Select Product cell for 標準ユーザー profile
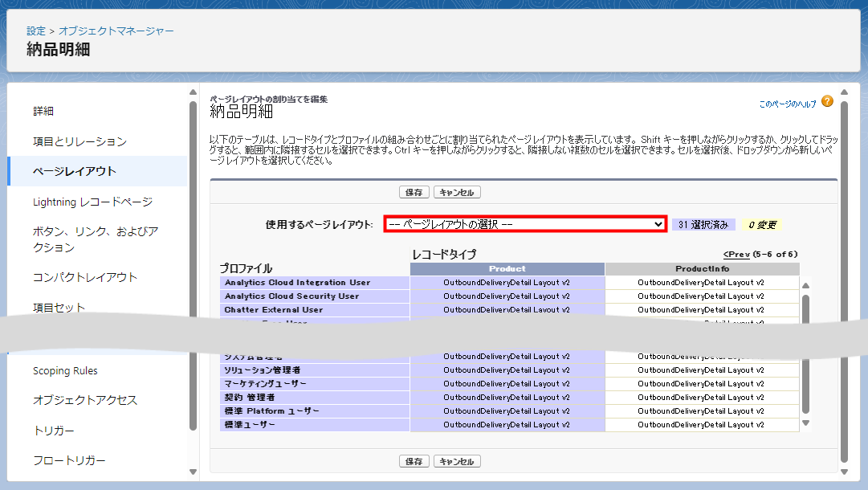 tap(507, 424)
